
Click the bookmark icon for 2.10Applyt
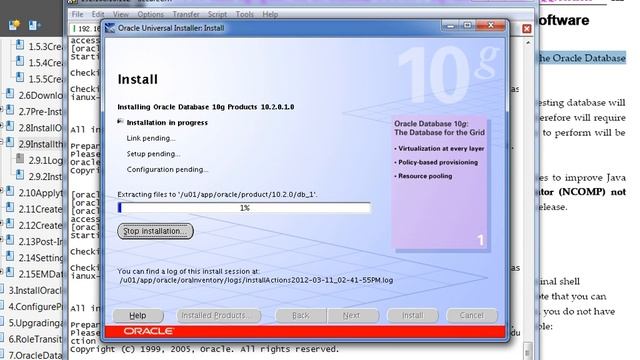(10, 191)
